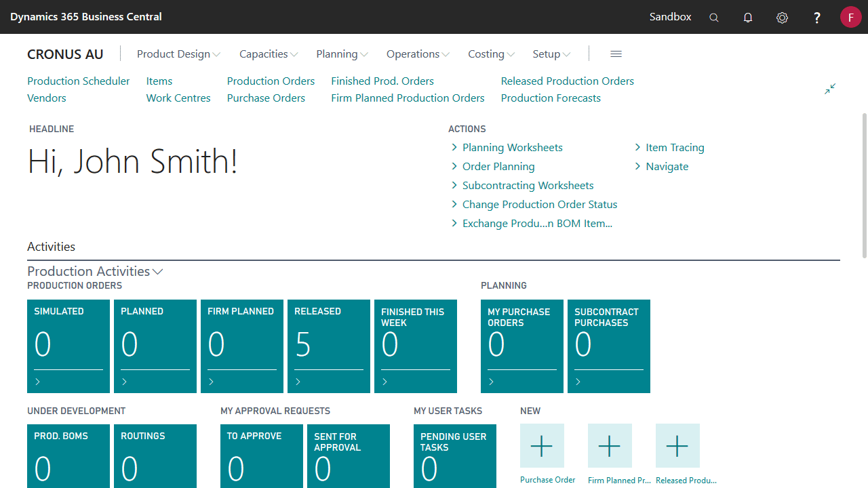Open the Navigate action

(x=667, y=167)
